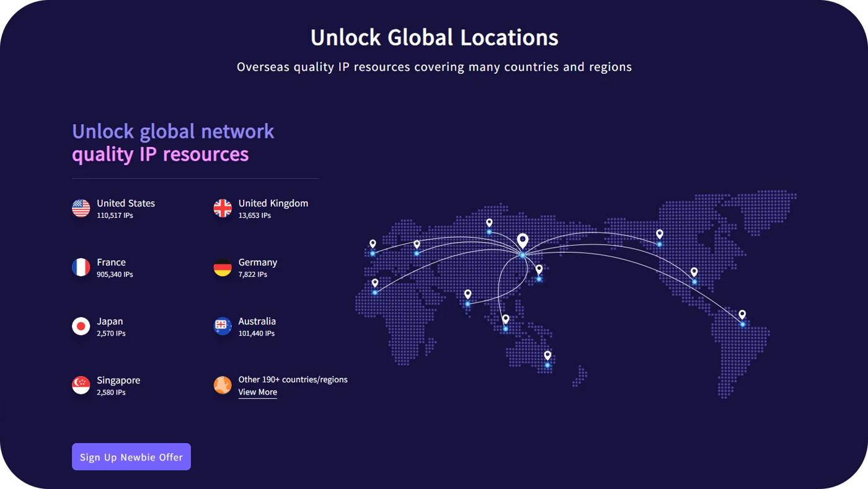
Task: Click the "101,440 IPs" count
Action: (257, 333)
